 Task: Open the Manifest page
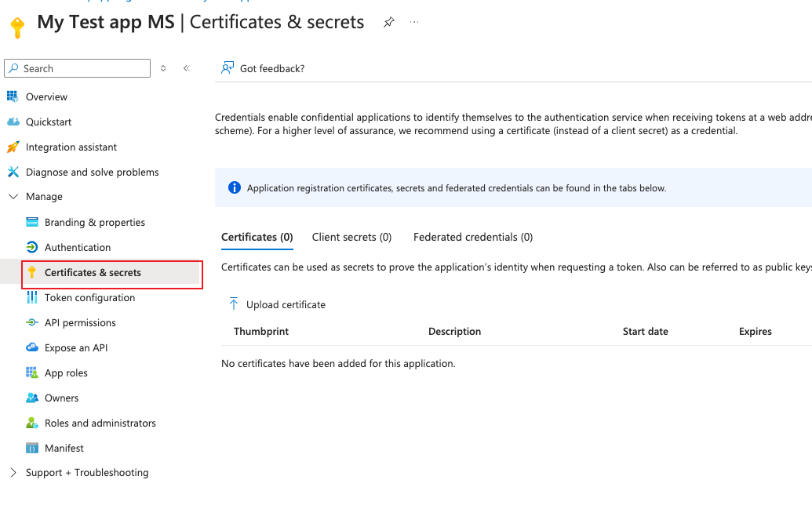click(64, 449)
